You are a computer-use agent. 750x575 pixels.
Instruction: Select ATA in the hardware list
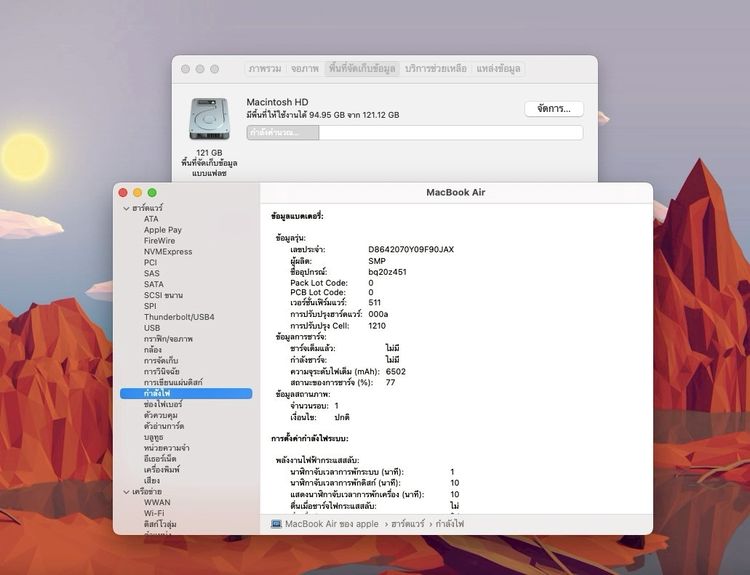pyautogui.click(x=151, y=219)
